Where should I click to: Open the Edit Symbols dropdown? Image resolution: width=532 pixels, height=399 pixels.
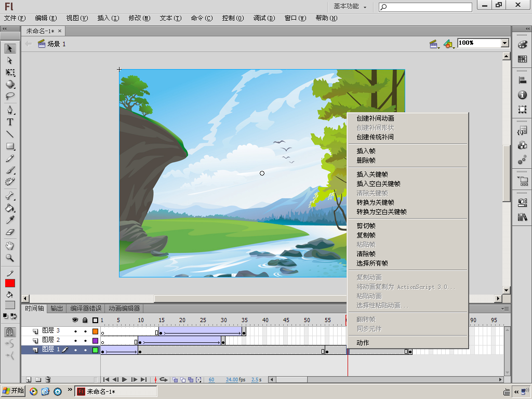click(x=448, y=44)
